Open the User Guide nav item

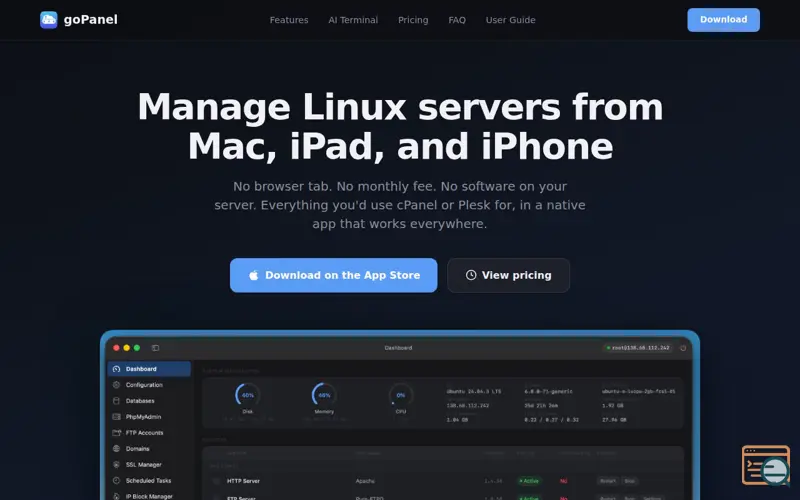tap(511, 20)
